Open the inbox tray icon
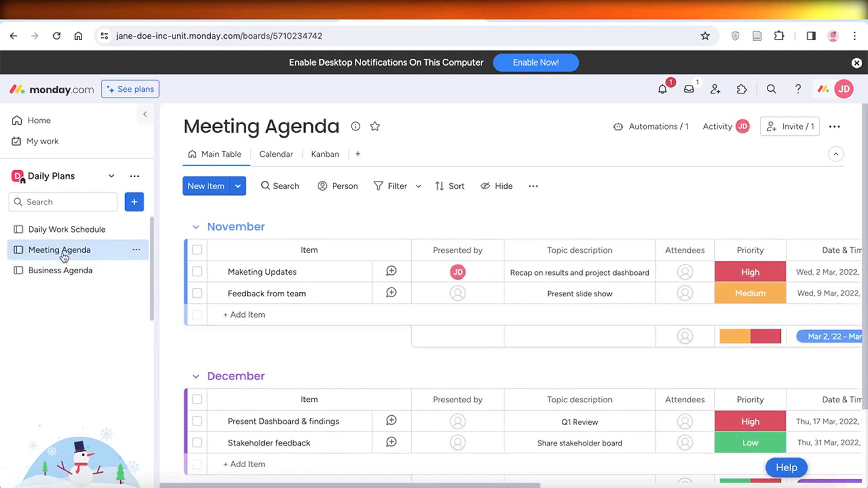Screen dimensions: 868x488 (x=689, y=89)
